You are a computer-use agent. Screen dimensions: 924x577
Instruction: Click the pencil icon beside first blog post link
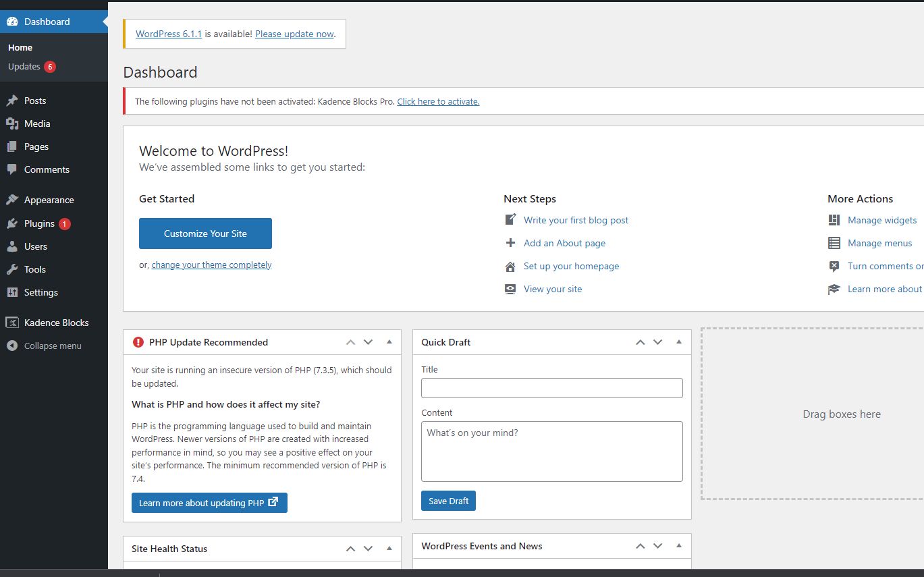(510, 219)
